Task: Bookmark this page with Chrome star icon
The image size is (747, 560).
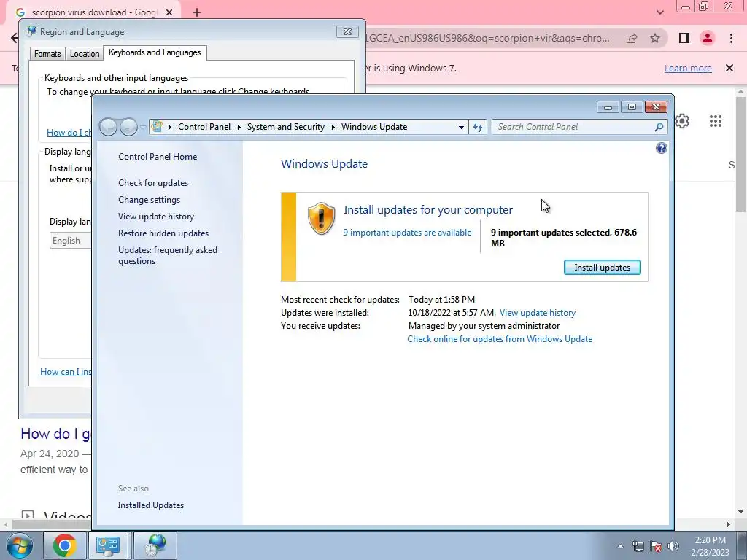Action: pos(655,38)
